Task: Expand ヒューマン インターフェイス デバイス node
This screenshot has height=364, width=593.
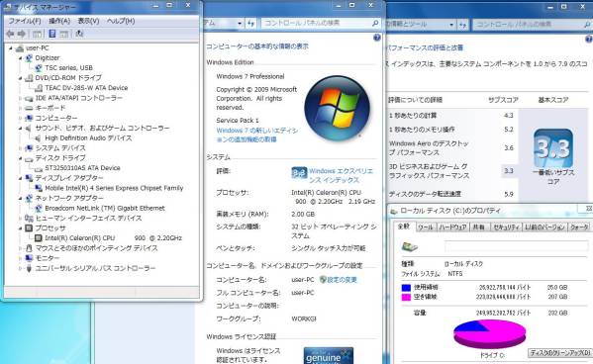Action: pos(21,218)
